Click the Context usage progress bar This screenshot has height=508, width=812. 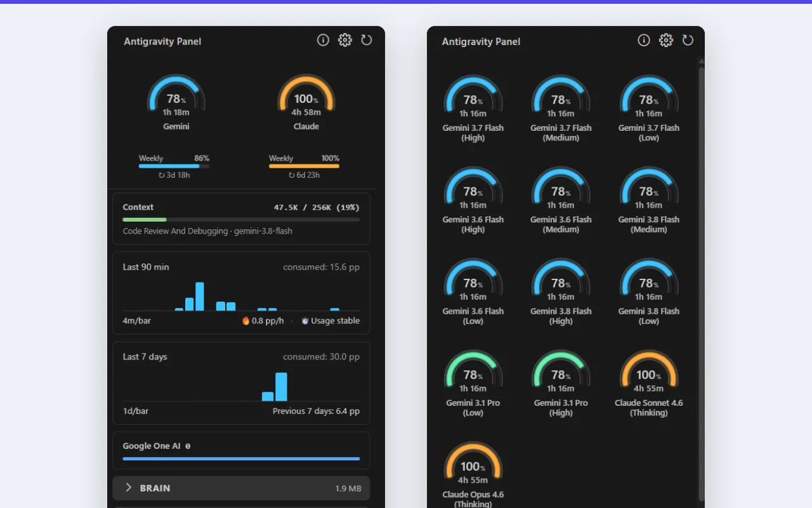(x=241, y=220)
